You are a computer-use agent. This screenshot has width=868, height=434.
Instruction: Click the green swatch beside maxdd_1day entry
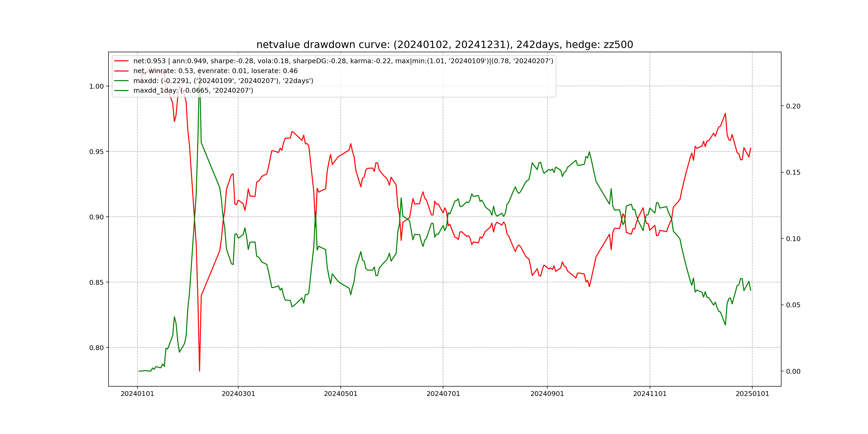tap(121, 90)
